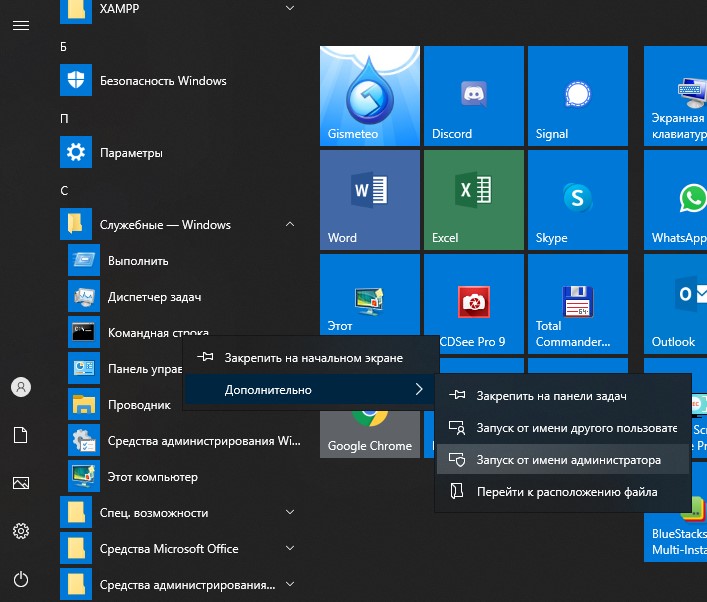This screenshot has width=707, height=602.
Task: Open the on-screen keyboard tile
Action: [675, 96]
